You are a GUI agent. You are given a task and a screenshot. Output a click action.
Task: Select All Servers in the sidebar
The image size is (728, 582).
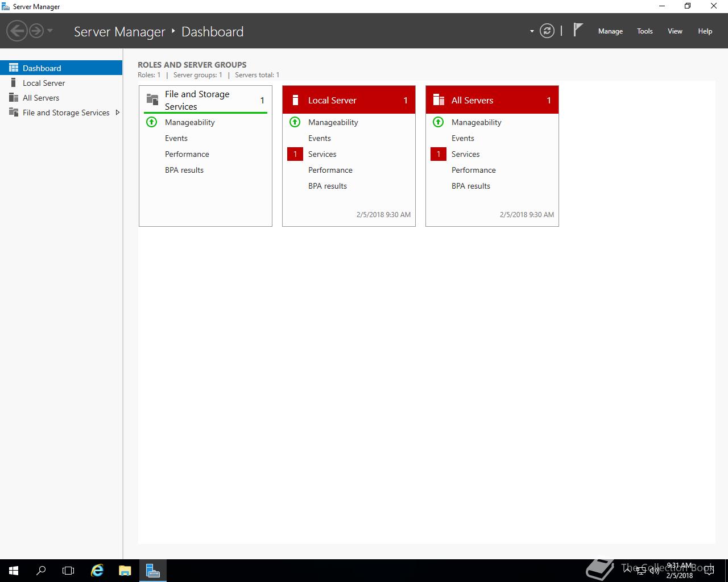(41, 98)
